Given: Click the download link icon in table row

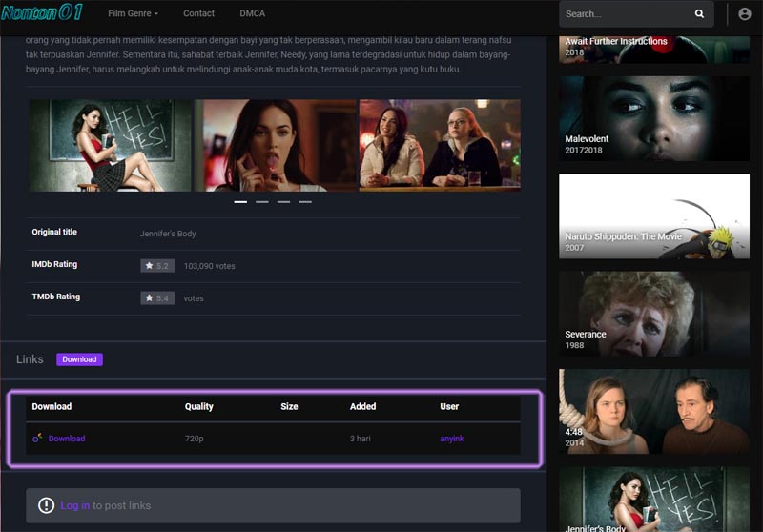Looking at the screenshot, I should (37, 439).
